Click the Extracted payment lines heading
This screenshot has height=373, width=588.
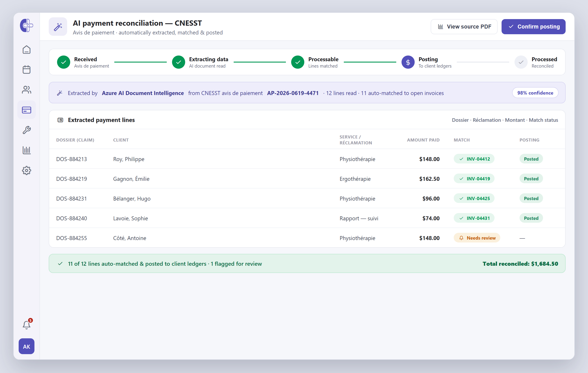tap(101, 120)
